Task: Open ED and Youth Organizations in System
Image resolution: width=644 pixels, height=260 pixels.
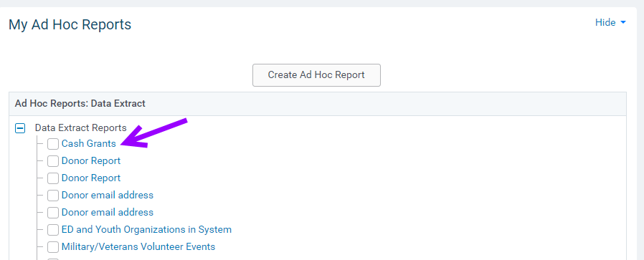Action: click(x=146, y=230)
